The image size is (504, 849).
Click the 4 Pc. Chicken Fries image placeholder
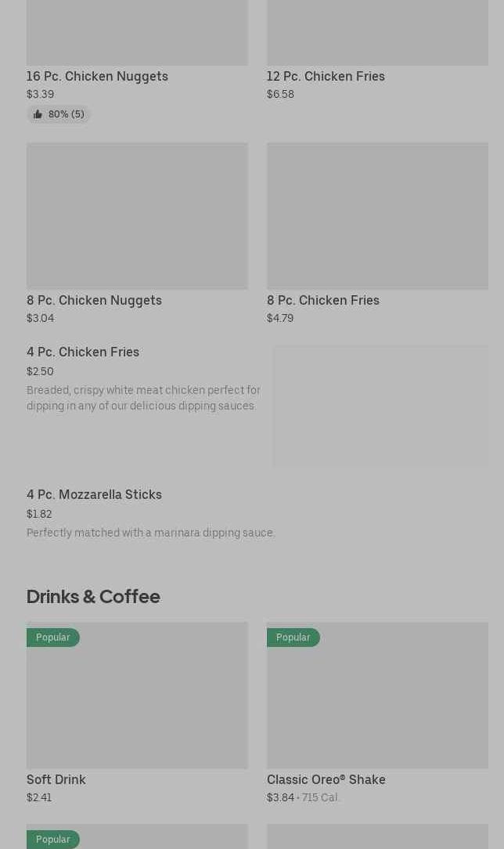(x=380, y=406)
